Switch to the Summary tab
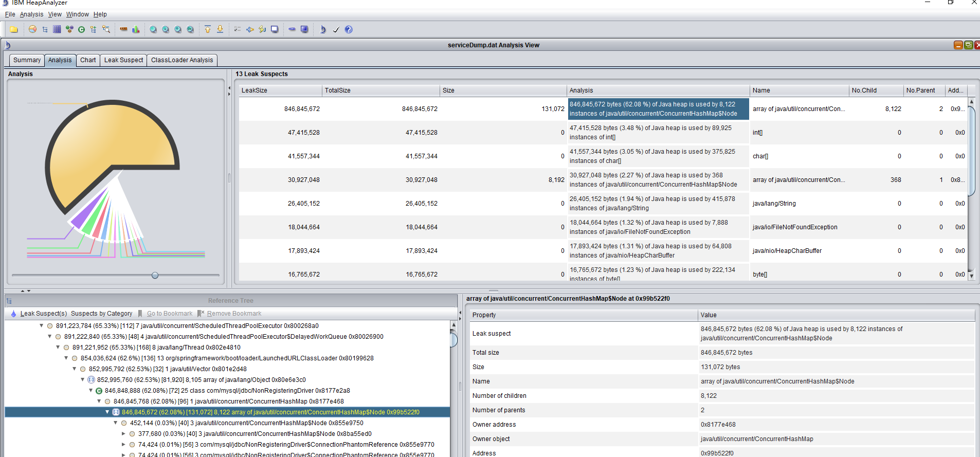Screen dimensions: 980x457 (x=27, y=60)
